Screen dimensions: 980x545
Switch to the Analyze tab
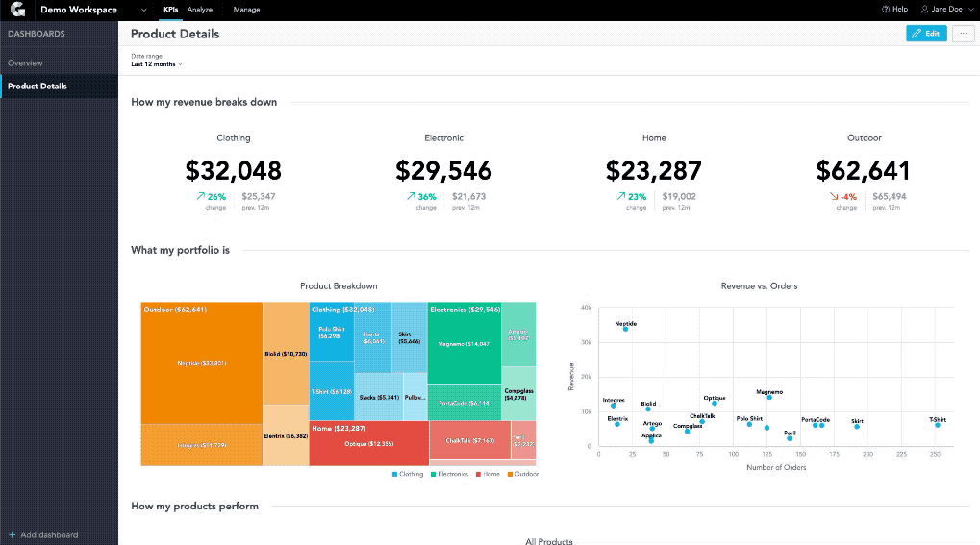pyautogui.click(x=200, y=10)
